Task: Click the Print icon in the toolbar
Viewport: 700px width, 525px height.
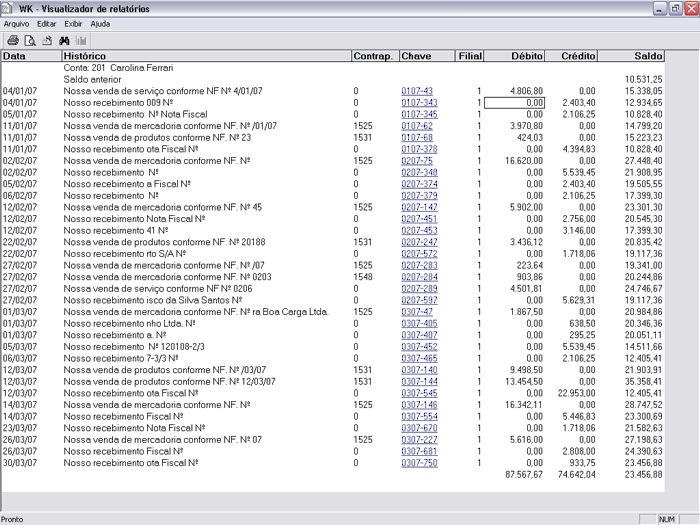Action: tap(13, 40)
